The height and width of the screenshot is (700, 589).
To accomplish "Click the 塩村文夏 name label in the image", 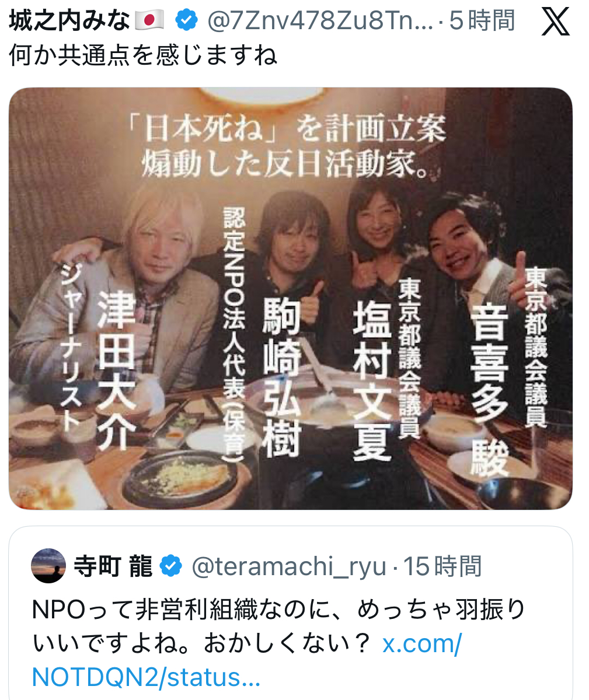I will pos(372,381).
